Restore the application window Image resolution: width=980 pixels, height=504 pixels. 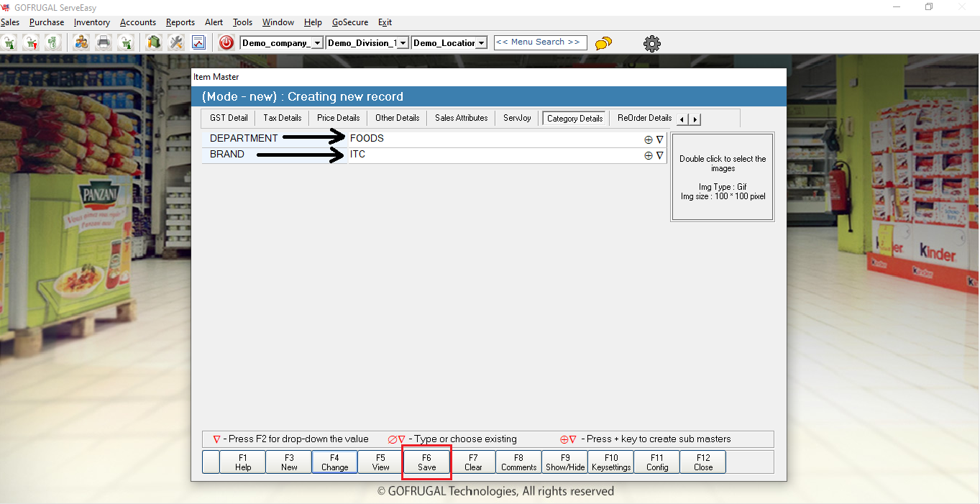929,6
